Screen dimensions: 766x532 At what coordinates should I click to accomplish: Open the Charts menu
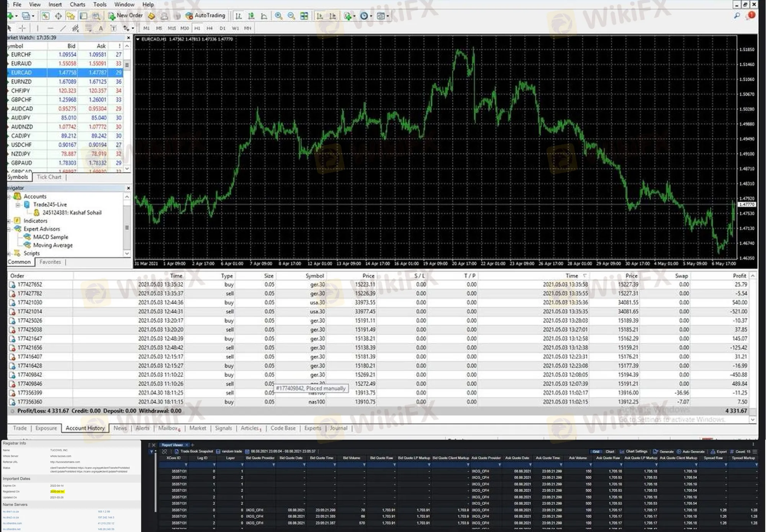coord(77,4)
